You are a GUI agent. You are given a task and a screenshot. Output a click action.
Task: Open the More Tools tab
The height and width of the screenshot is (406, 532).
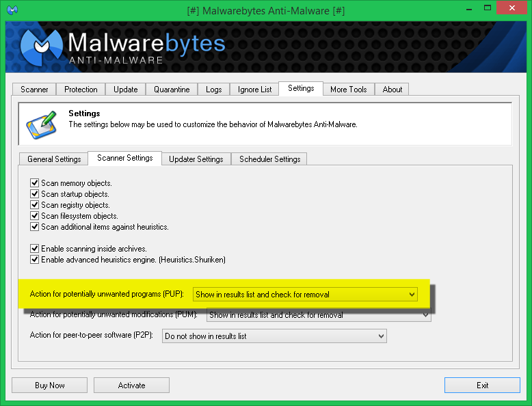[x=349, y=90]
